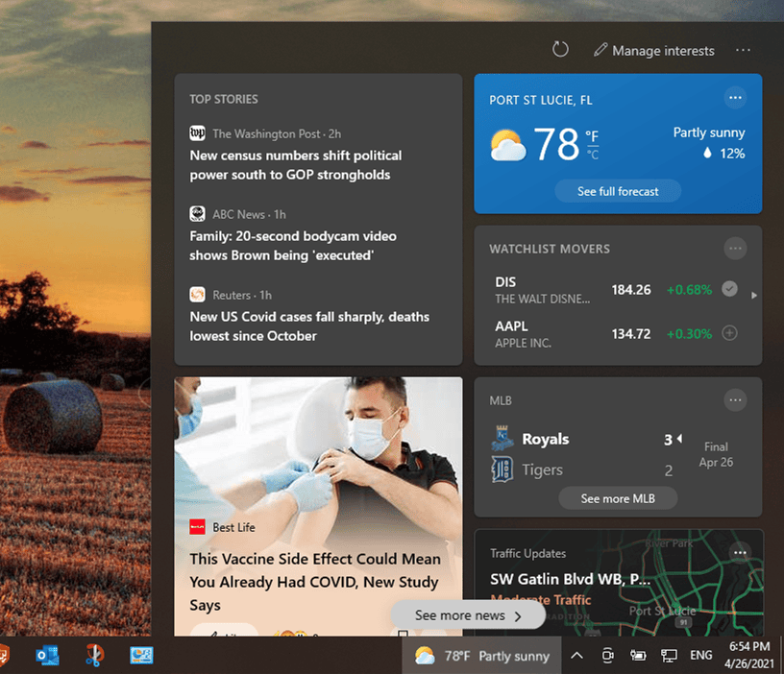
Task: Select °F temperature unit
Action: coord(592,136)
